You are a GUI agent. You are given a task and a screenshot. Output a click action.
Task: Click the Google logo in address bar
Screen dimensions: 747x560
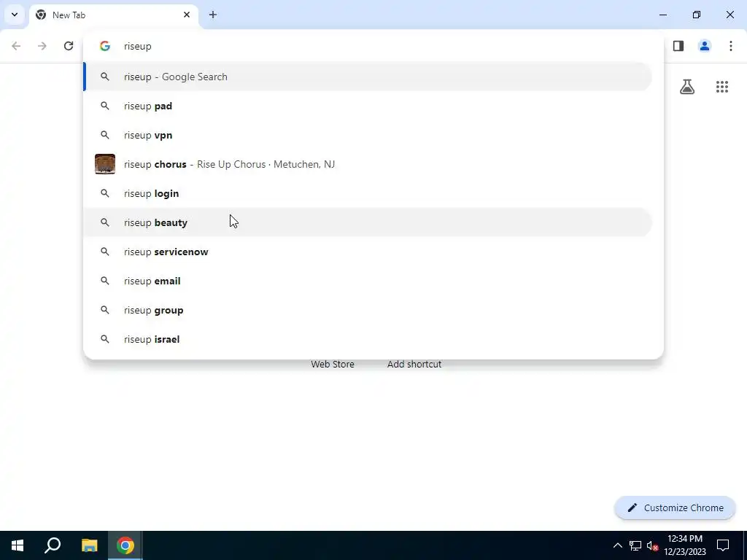pyautogui.click(x=105, y=46)
